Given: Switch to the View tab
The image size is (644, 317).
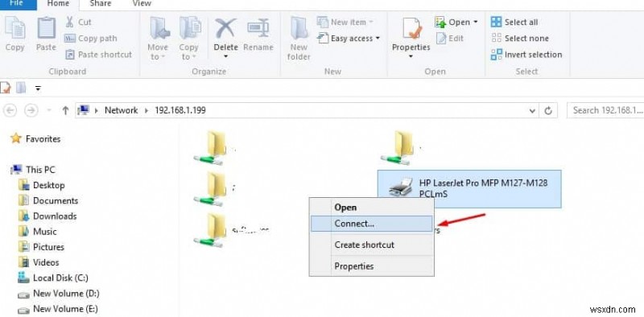Looking at the screenshot, I should (x=142, y=4).
